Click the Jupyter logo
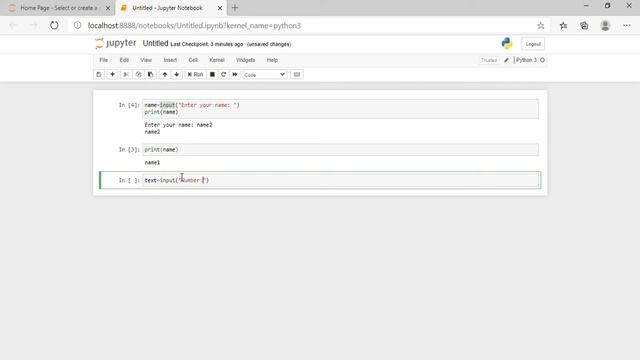Viewport: 640px width, 360px height. (x=116, y=43)
